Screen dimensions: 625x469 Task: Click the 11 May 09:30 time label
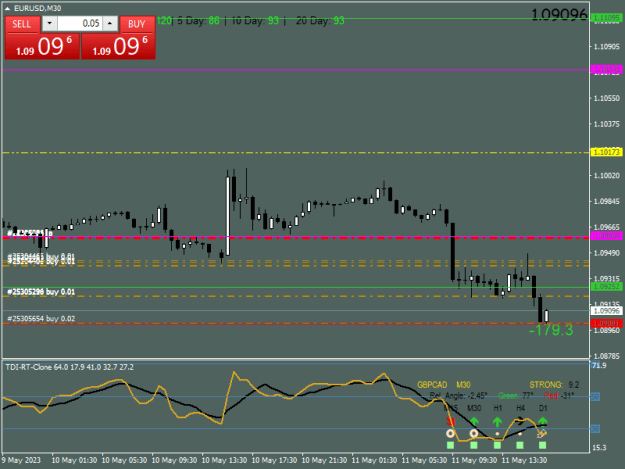pyautogui.click(x=474, y=460)
